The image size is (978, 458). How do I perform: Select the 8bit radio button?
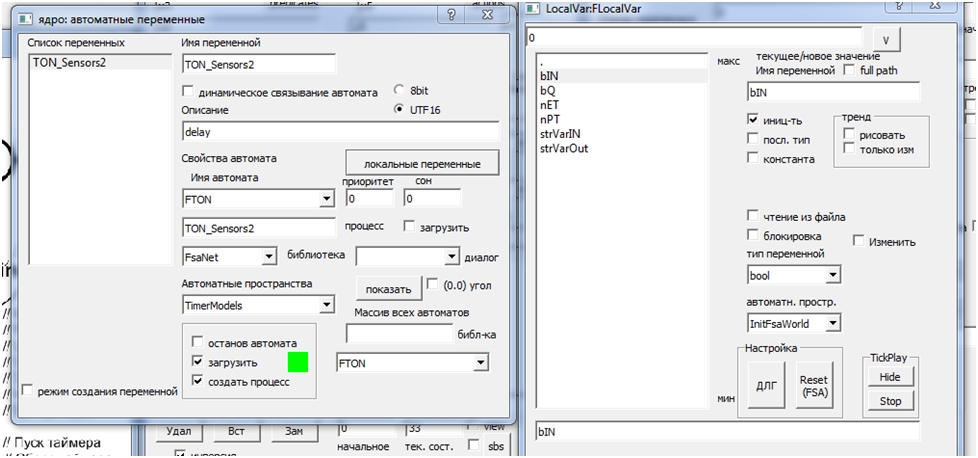(399, 89)
